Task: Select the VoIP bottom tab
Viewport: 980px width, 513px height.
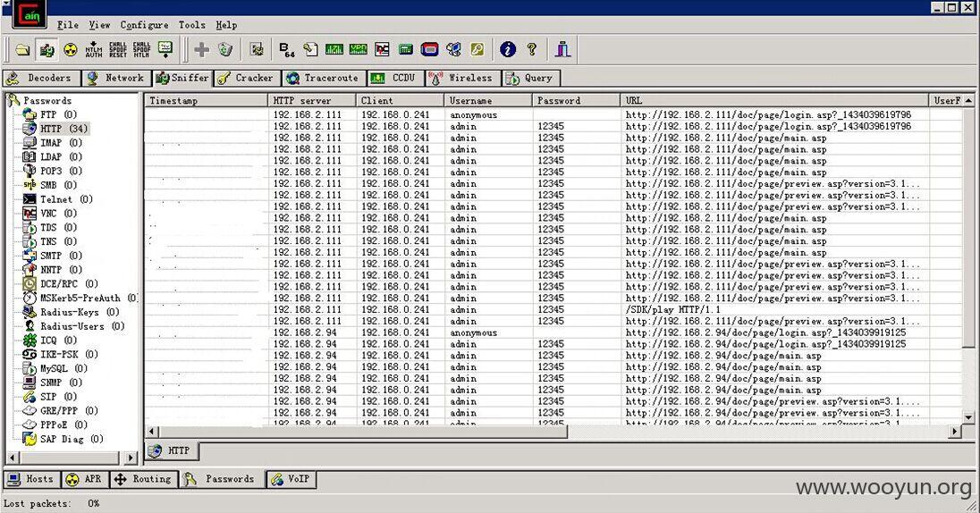Action: [x=291, y=479]
